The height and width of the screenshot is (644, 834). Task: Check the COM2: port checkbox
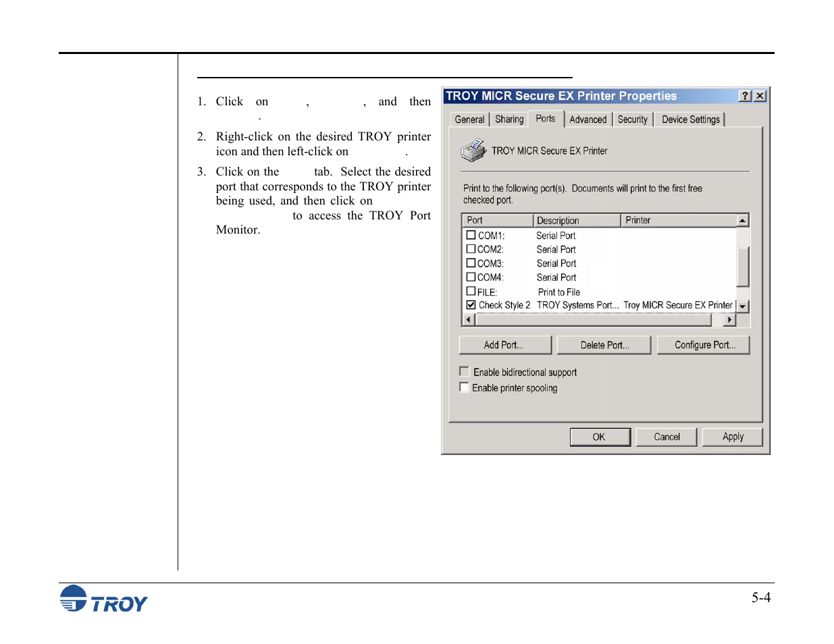(471, 249)
